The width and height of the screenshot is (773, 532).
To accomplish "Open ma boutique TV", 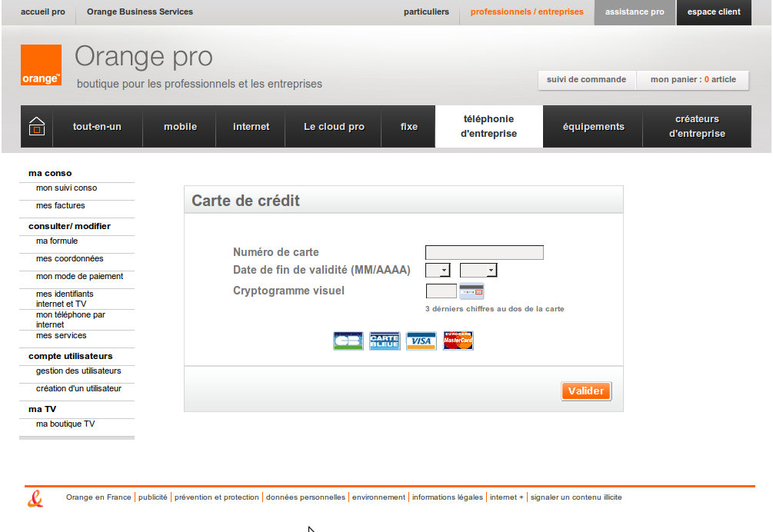I will tap(65, 424).
